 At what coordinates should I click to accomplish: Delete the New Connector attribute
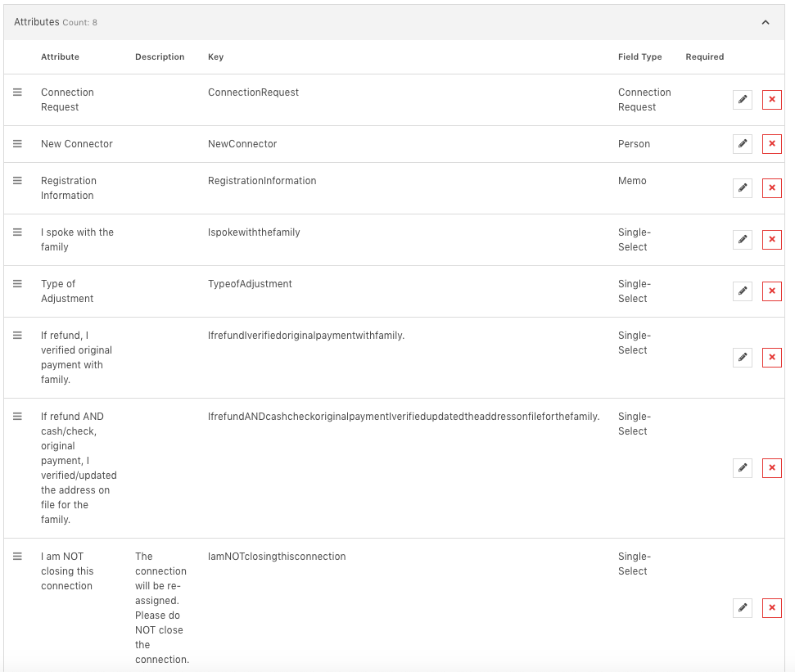click(x=772, y=144)
